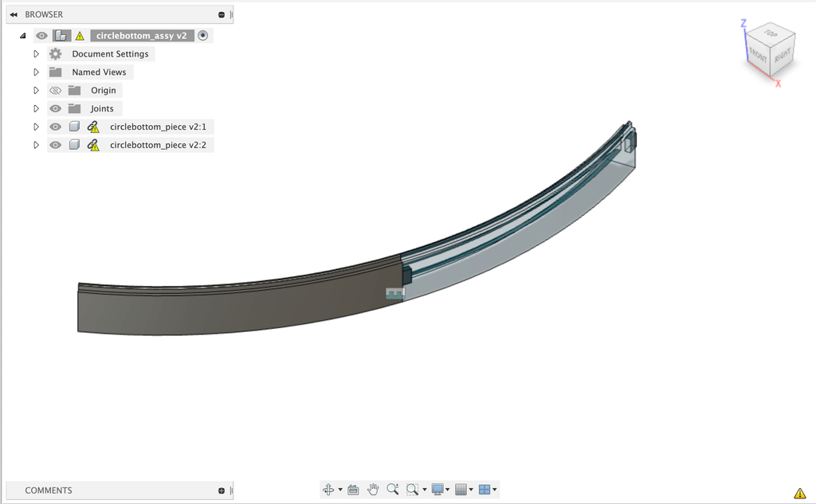
Task: Click the Look At icon
Action: pyautogui.click(x=353, y=490)
